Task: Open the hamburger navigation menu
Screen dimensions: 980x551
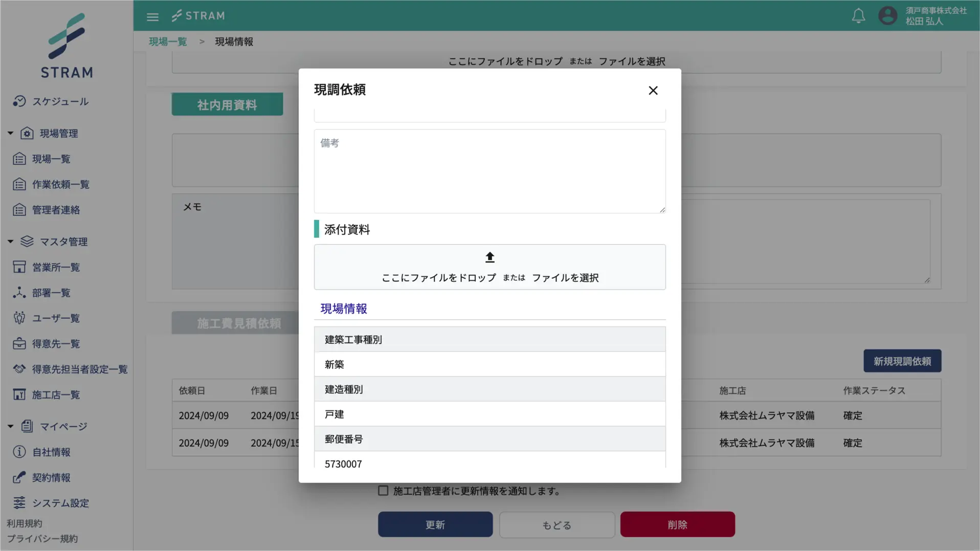Action: pos(152,16)
